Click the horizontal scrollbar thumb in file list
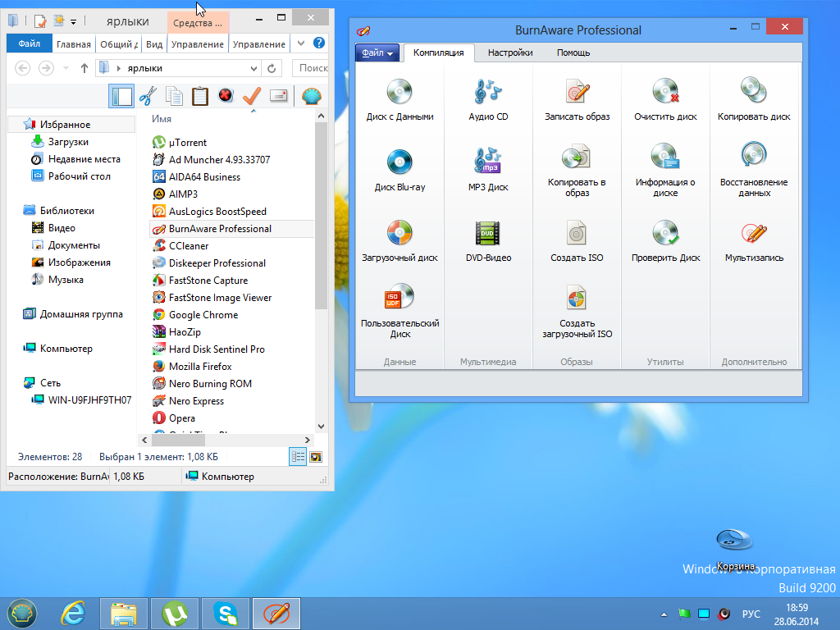 178,441
